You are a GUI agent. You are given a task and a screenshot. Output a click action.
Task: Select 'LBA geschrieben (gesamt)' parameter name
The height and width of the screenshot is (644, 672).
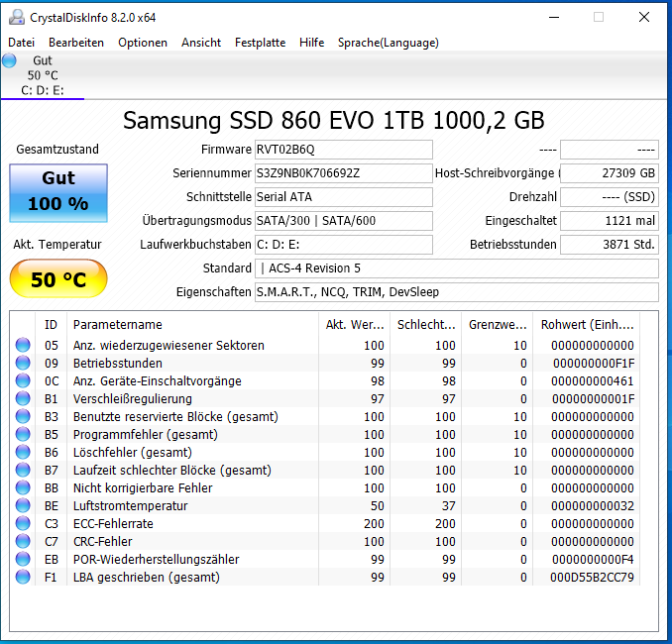[146, 578]
